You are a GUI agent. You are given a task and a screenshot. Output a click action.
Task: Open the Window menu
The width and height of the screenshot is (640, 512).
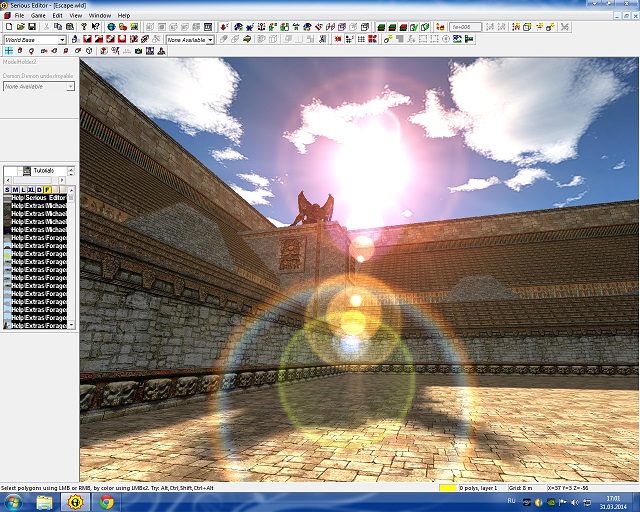100,16
